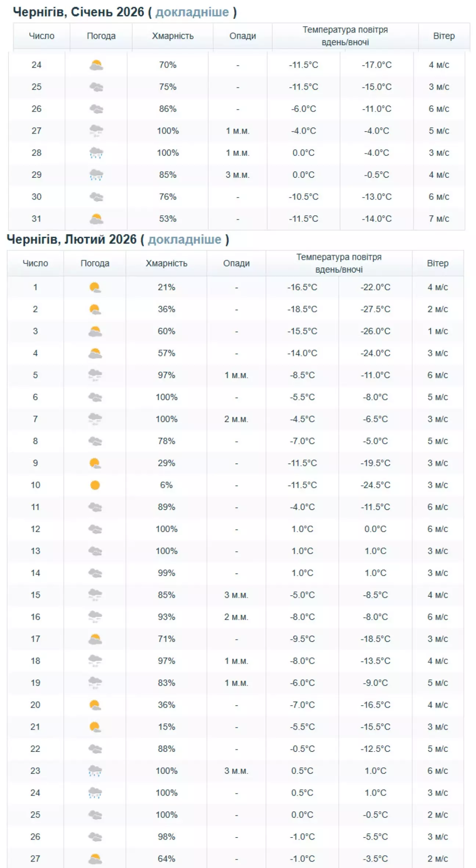
Task: Click the weather icon for February 21
Action: (95, 727)
